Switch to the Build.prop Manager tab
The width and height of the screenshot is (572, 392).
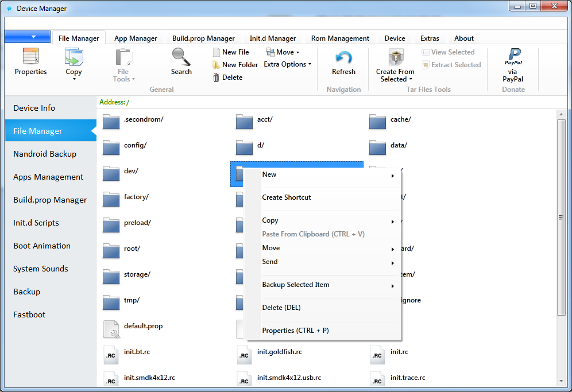[x=203, y=38]
